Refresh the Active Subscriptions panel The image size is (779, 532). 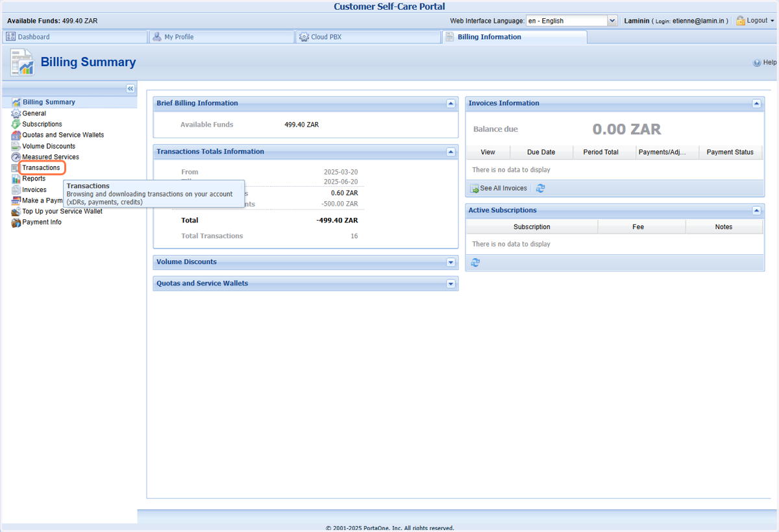tap(475, 263)
